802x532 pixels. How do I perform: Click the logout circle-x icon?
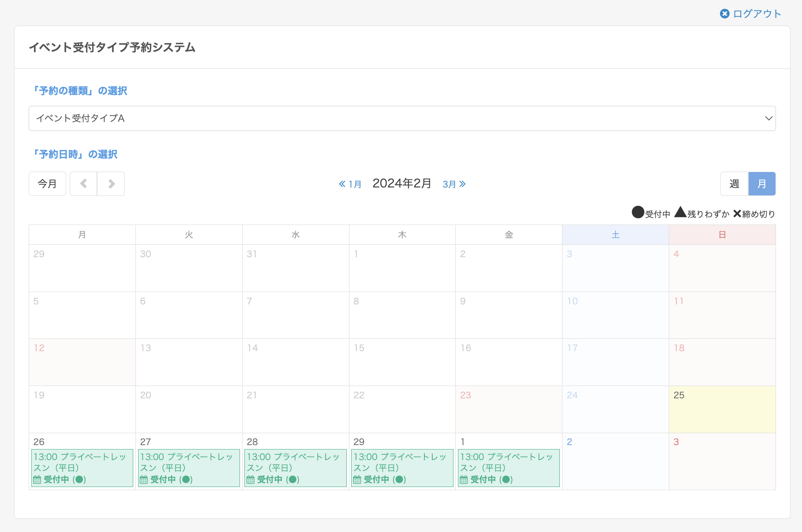tap(724, 14)
